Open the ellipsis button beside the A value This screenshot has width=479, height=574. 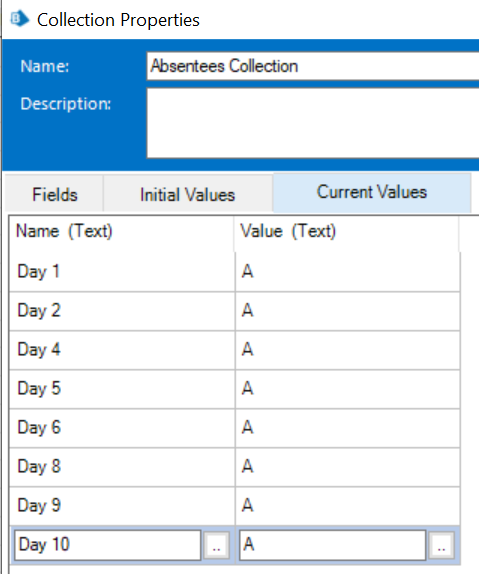[x=441, y=545]
